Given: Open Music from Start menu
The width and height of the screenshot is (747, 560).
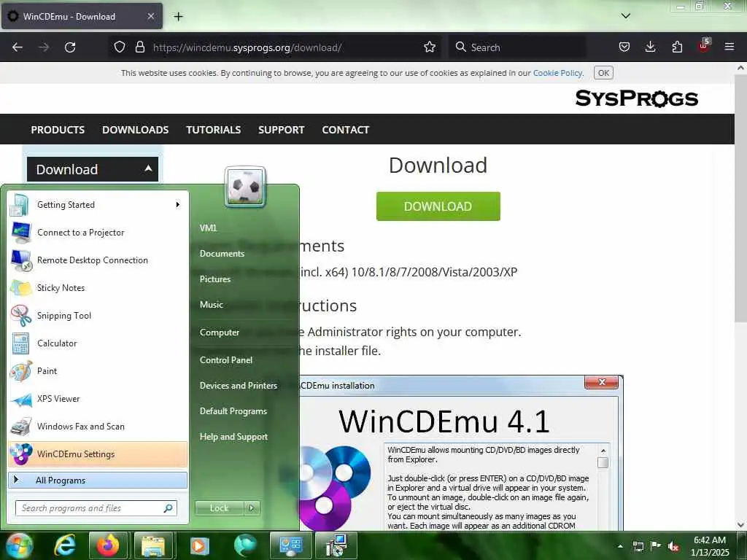Looking at the screenshot, I should 211,305.
